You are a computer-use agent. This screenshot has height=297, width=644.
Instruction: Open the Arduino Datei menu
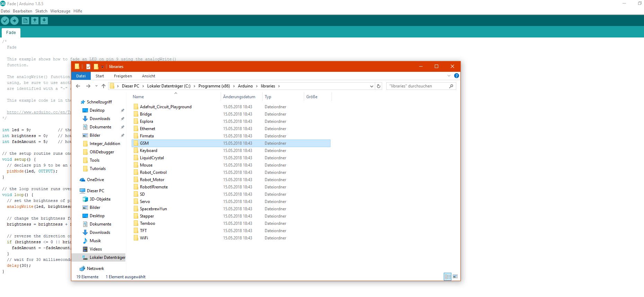point(6,11)
